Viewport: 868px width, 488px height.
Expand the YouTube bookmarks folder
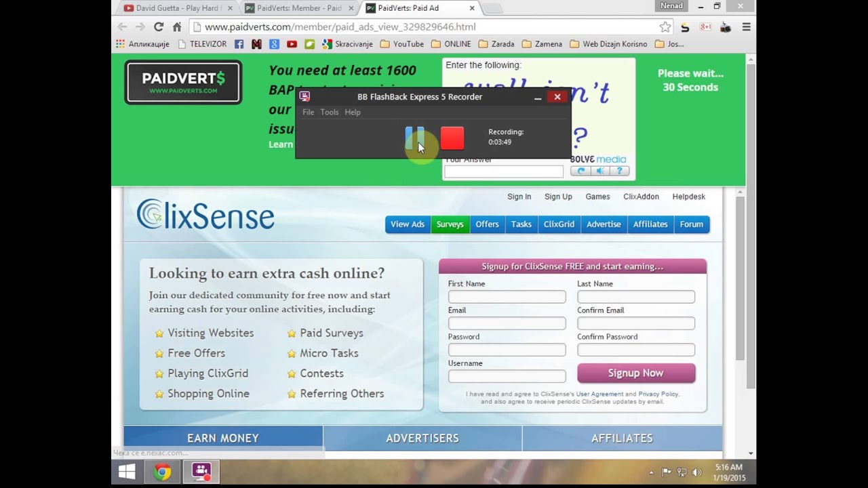click(x=402, y=44)
